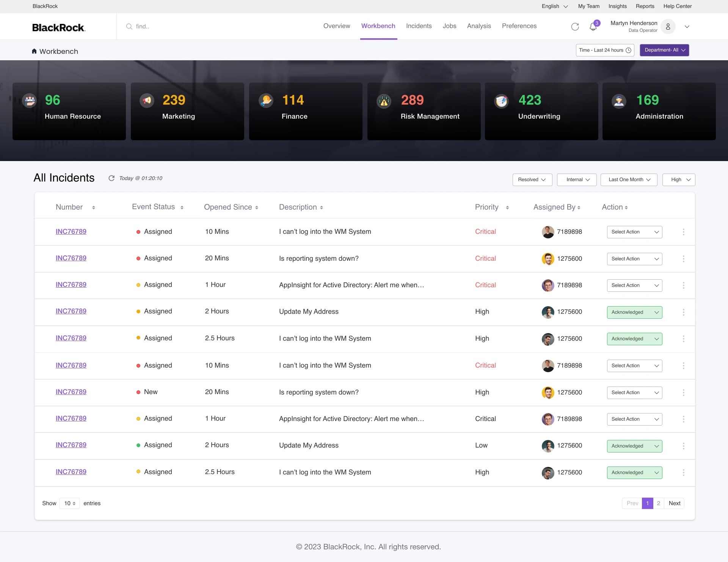Screen dimensions: 728x562
Task: Refresh the All Incidents list
Action: [x=111, y=178]
